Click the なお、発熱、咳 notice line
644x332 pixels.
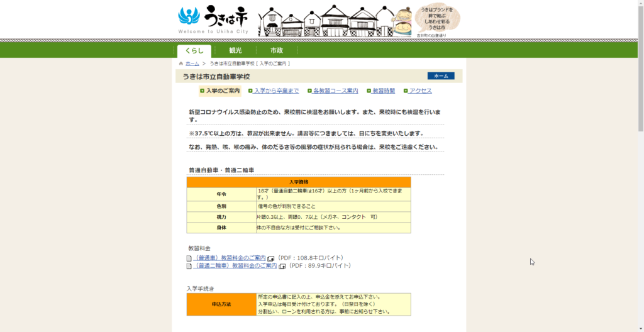click(x=313, y=147)
